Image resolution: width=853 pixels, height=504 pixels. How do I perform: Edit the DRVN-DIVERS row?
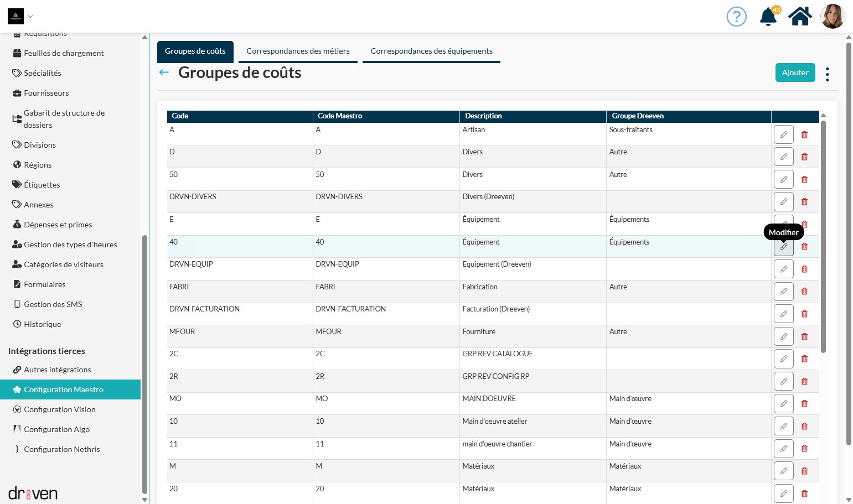pyautogui.click(x=783, y=201)
